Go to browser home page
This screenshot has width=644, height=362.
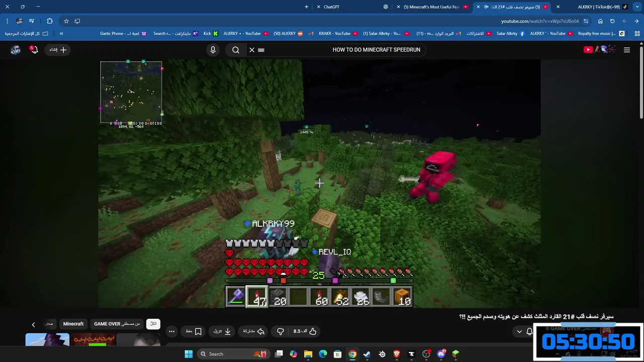(x=600, y=21)
